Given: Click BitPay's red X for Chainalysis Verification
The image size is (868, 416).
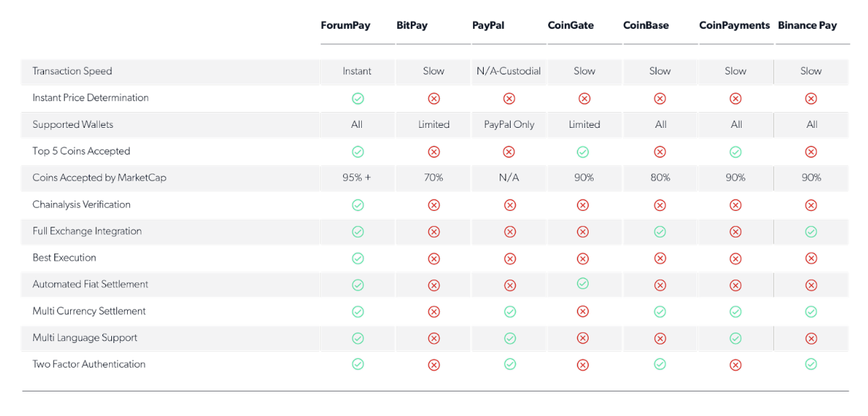Looking at the screenshot, I should [434, 205].
